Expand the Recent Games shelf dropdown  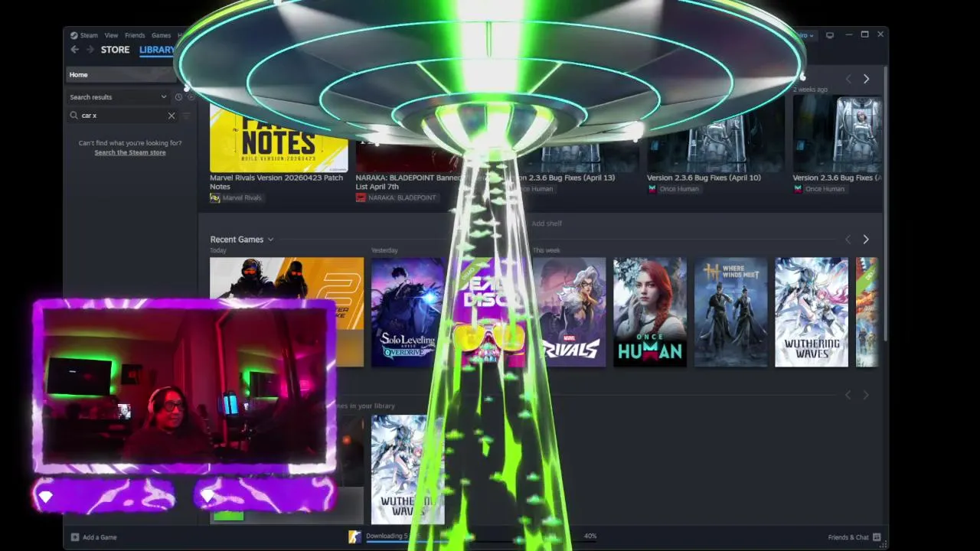click(x=270, y=240)
